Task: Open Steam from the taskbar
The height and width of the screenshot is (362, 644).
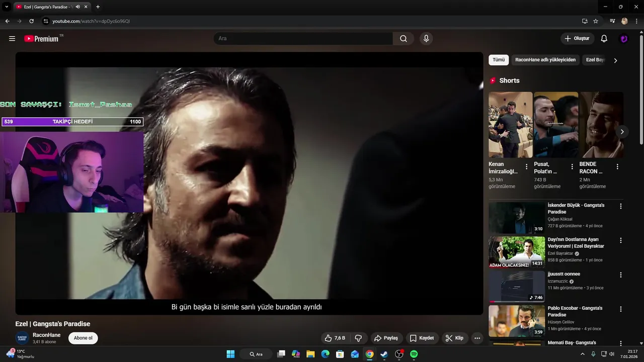Action: (384, 354)
